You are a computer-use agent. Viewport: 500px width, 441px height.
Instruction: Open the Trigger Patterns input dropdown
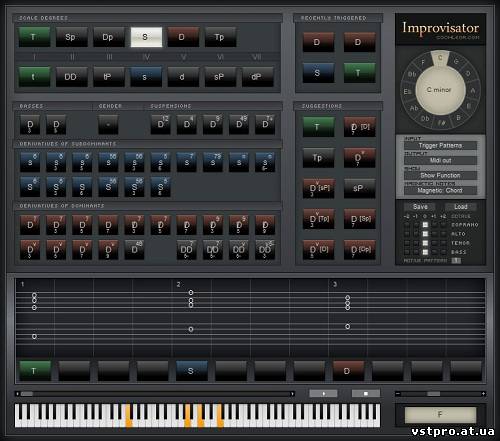[x=440, y=145]
